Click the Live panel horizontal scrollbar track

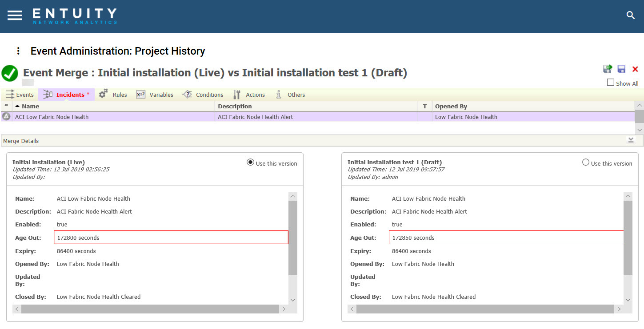click(x=150, y=309)
